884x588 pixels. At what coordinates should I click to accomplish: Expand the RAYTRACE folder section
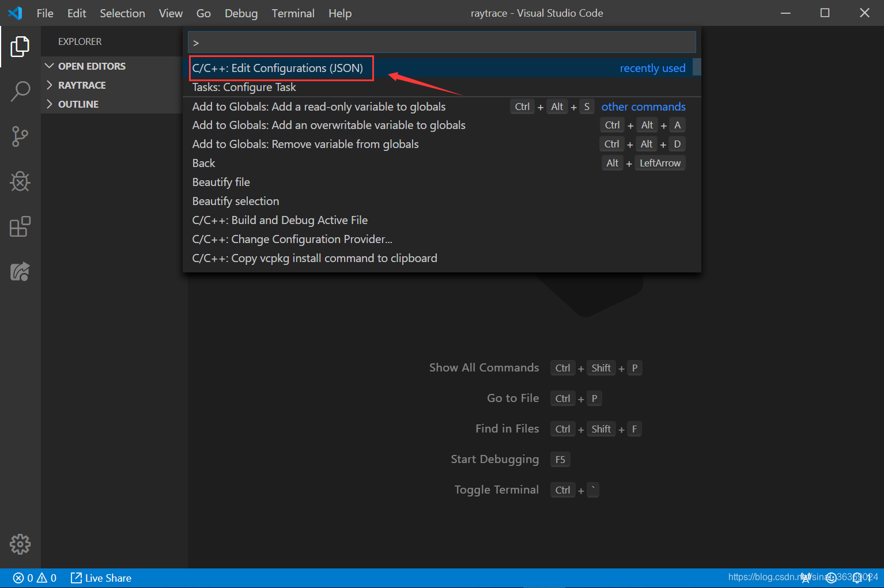82,85
